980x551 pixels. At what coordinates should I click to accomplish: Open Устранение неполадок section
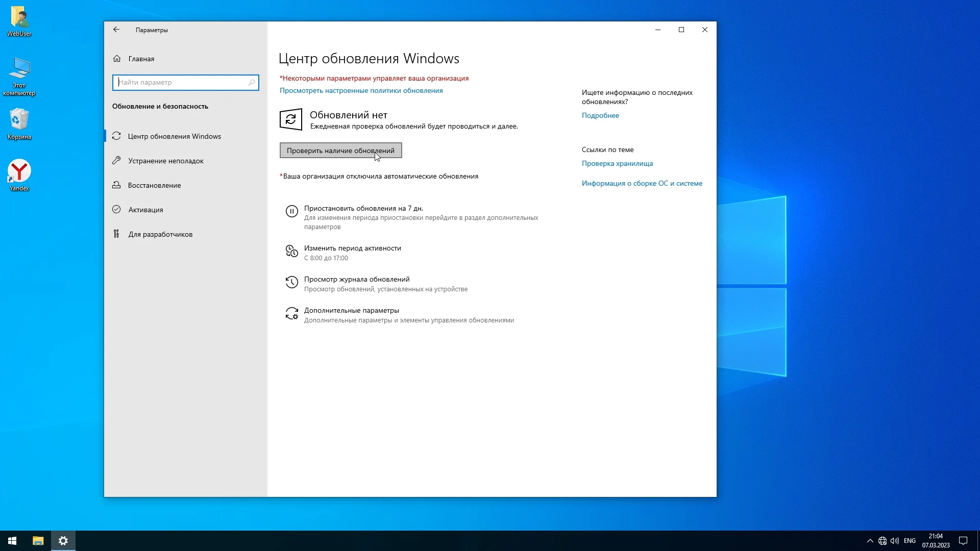tap(165, 161)
